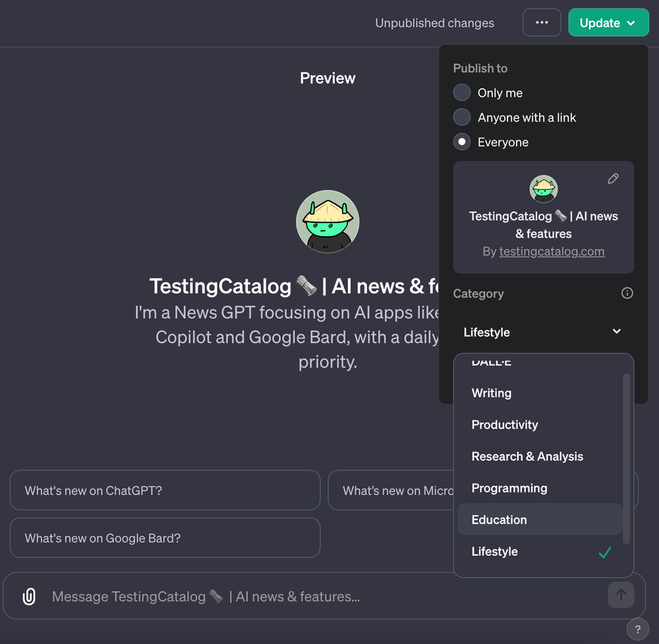Open the help question mark icon

click(637, 629)
